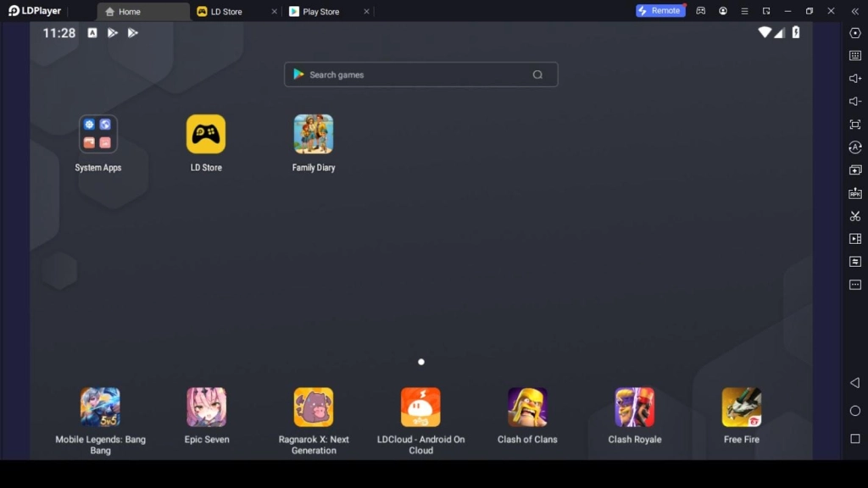868x488 pixels.
Task: Click the scissors screenshot icon
Action: pos(855,216)
